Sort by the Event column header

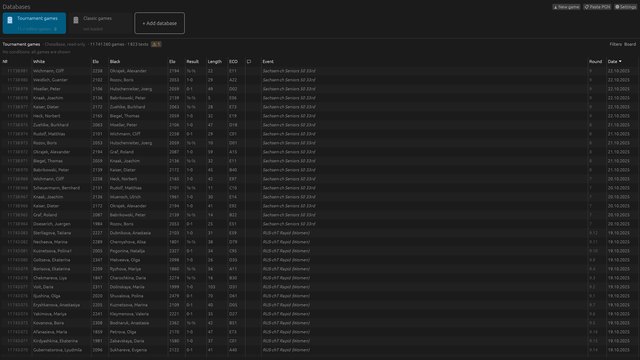click(268, 62)
